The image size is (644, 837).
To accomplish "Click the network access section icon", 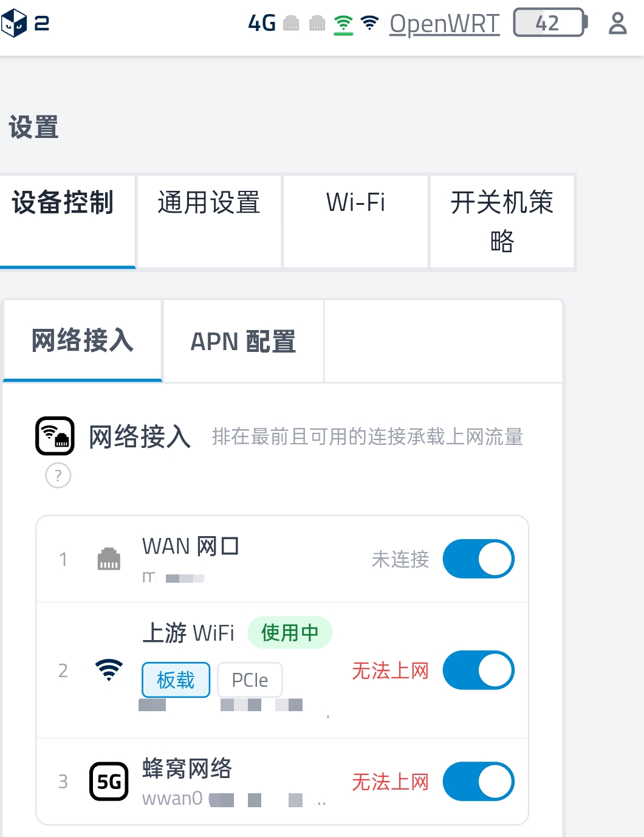I will [x=55, y=436].
